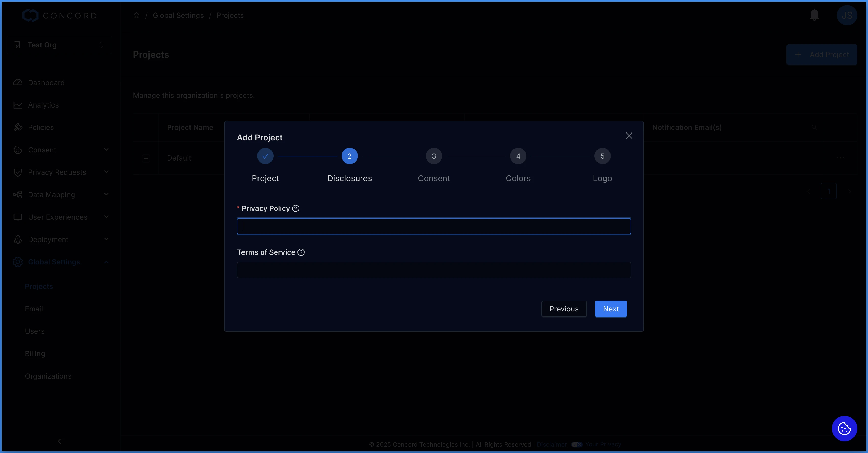The height and width of the screenshot is (453, 868).
Task: Focus the Terms of Service input field
Action: click(434, 270)
